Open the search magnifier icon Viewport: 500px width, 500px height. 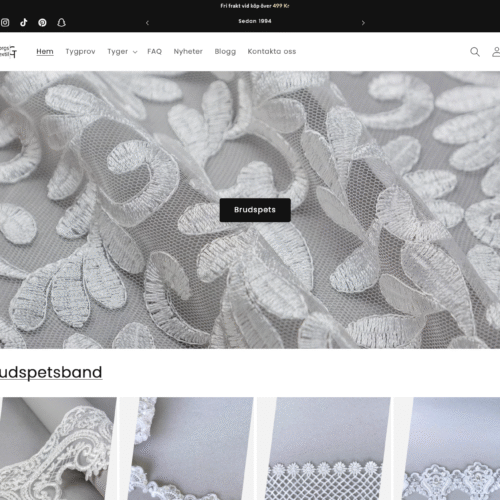point(475,52)
